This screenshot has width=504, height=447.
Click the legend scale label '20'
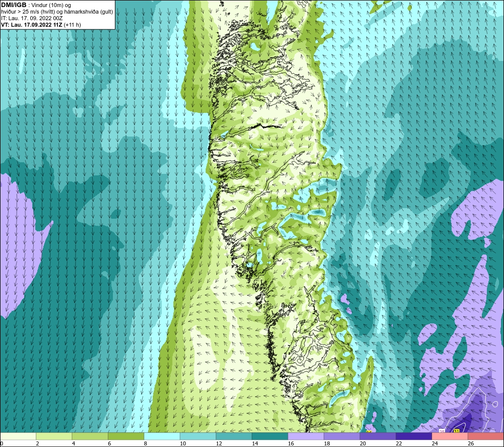point(363,443)
